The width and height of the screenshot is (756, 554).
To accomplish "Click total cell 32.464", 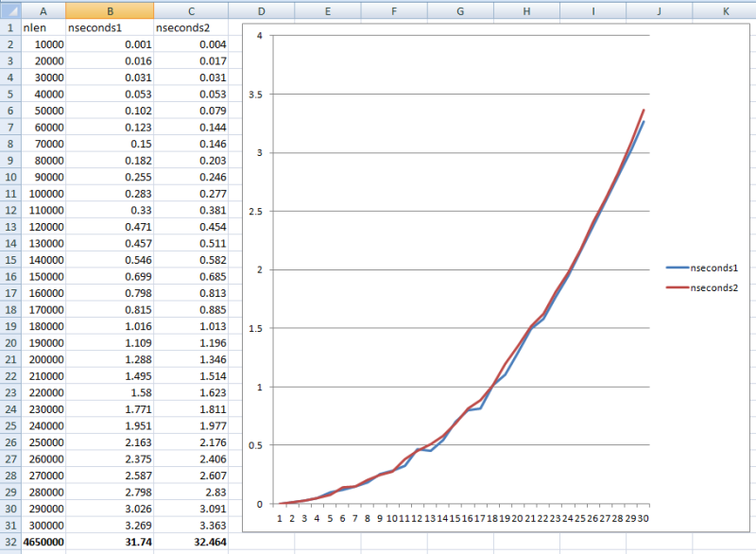I will [x=191, y=542].
